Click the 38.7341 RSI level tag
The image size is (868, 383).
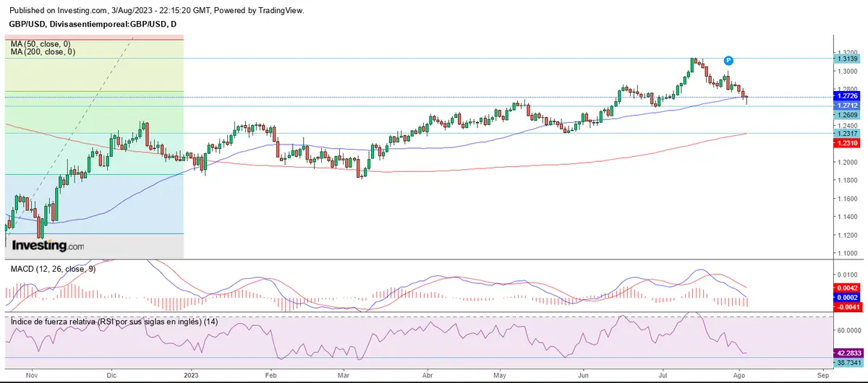846,361
